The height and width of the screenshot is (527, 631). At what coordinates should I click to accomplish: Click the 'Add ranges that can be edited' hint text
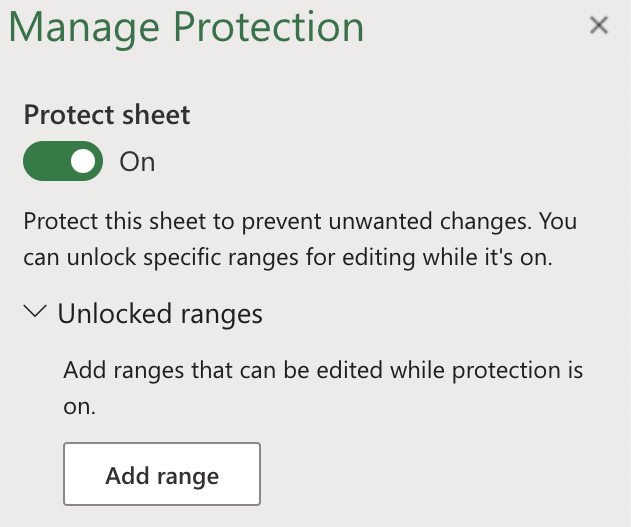[x=322, y=370]
